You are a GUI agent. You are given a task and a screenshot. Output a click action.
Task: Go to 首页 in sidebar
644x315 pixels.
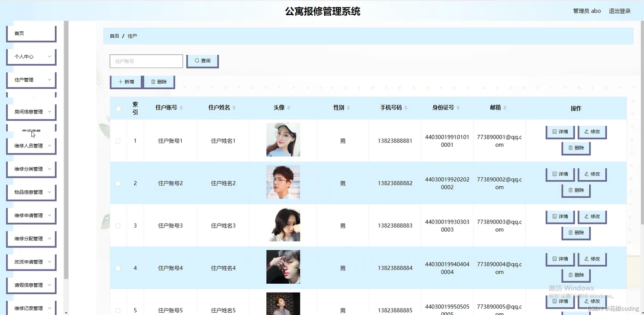(x=31, y=34)
